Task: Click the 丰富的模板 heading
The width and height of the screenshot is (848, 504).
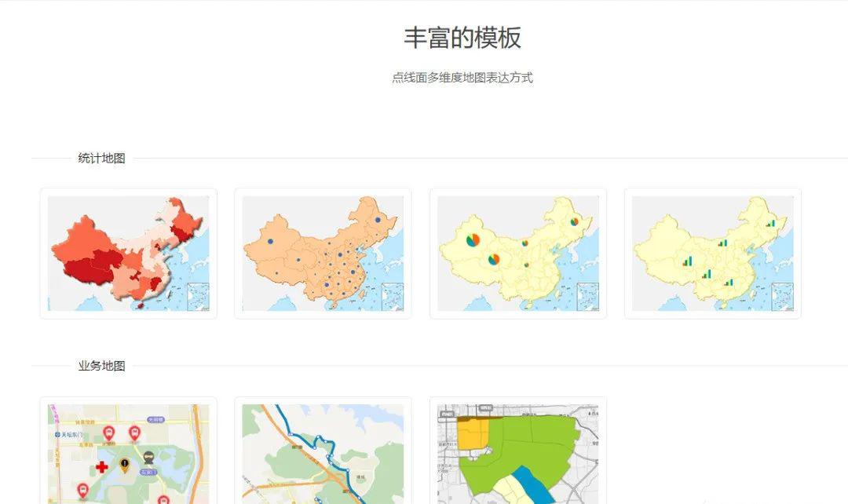Action: 461,37
